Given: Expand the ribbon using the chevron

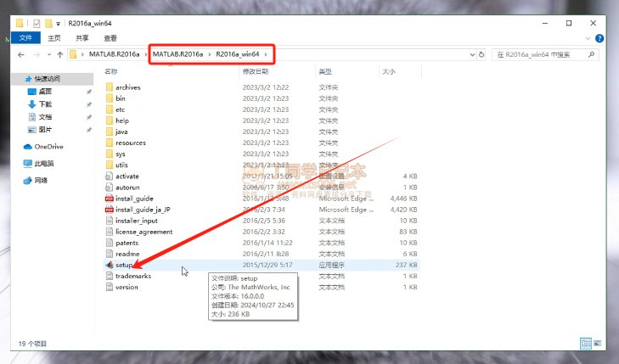Looking at the screenshot, I should coord(589,38).
